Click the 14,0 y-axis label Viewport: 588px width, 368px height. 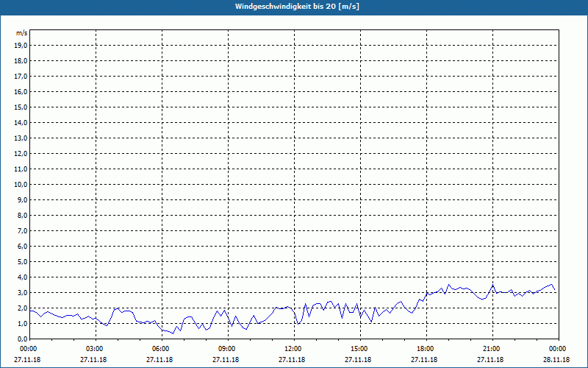point(21,123)
